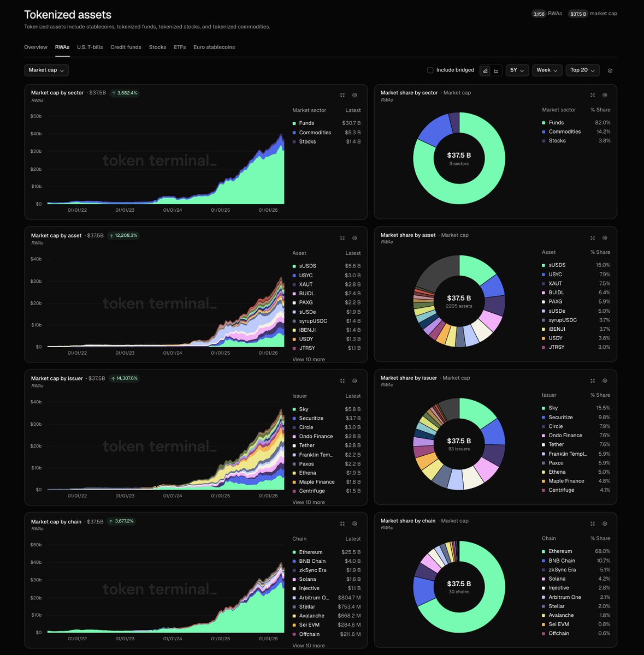Expand Market share by asset chart fullscreen

pyautogui.click(x=593, y=238)
